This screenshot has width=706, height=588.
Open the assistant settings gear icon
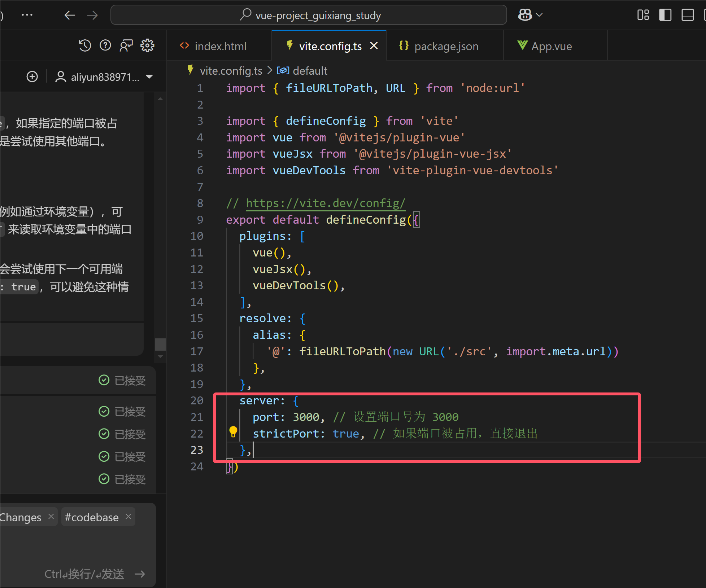(147, 45)
